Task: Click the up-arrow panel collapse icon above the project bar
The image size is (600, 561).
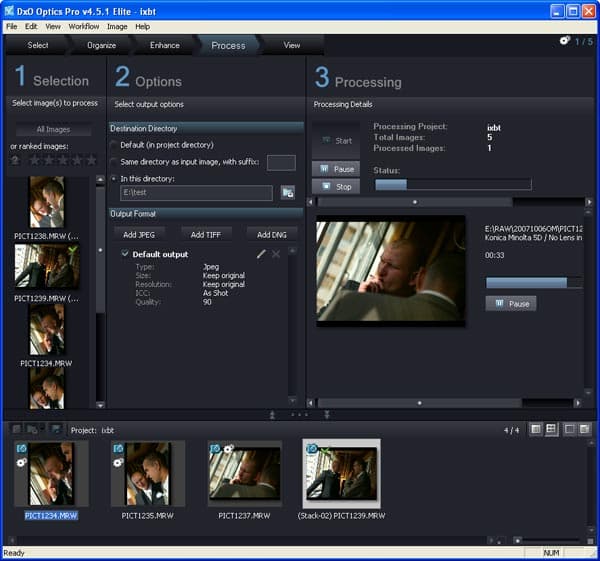Action: pyautogui.click(x=272, y=415)
